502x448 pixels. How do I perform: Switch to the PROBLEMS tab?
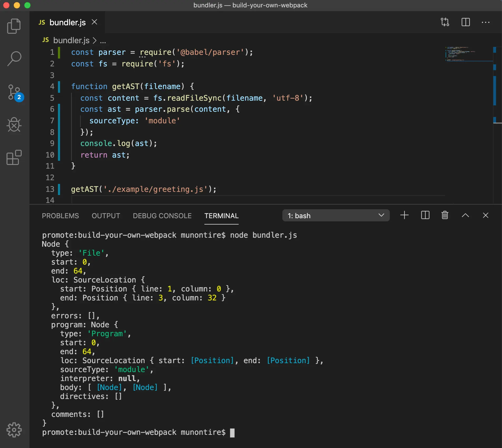click(x=60, y=216)
